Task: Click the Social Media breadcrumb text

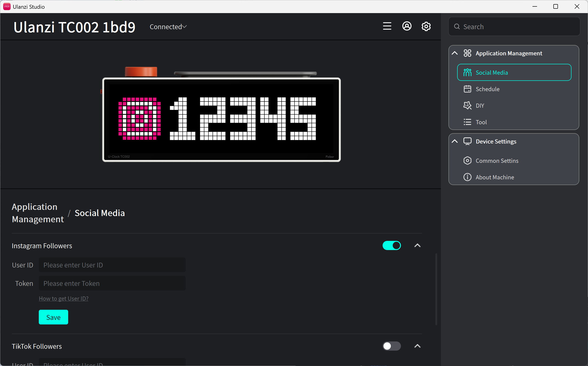Action: click(100, 213)
